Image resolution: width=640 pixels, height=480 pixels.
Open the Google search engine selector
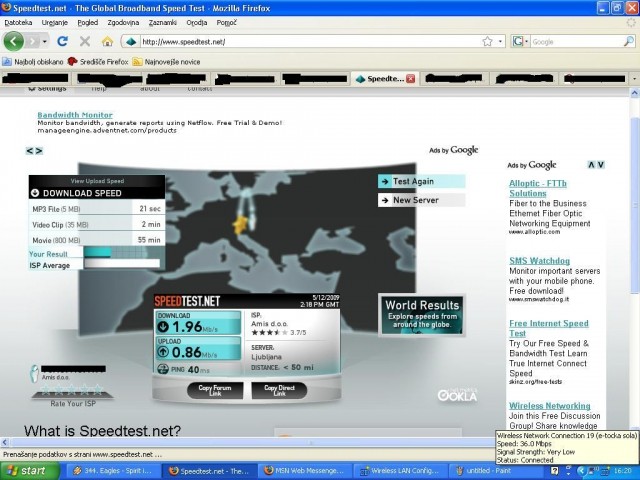[520, 41]
